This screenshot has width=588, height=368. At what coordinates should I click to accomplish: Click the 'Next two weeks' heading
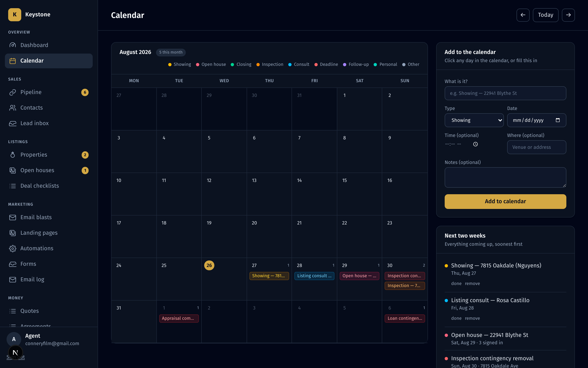click(x=465, y=236)
